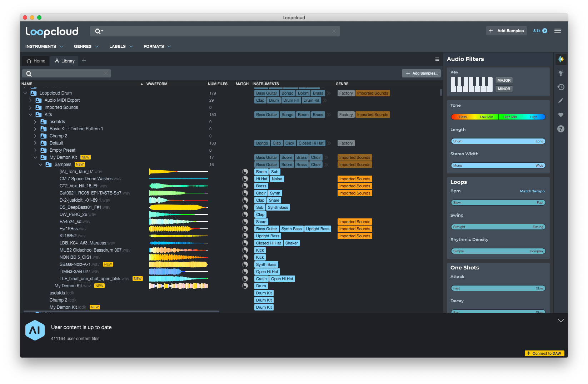This screenshot has width=588, height=384.
Task: Click match icon for DS_DeepBass01_F#1.wav
Action: [x=245, y=207]
